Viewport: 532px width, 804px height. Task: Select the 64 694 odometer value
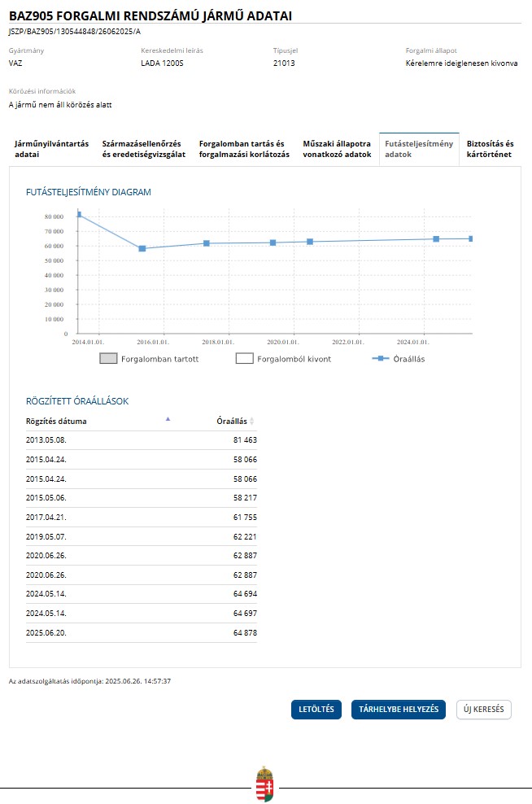point(245,594)
